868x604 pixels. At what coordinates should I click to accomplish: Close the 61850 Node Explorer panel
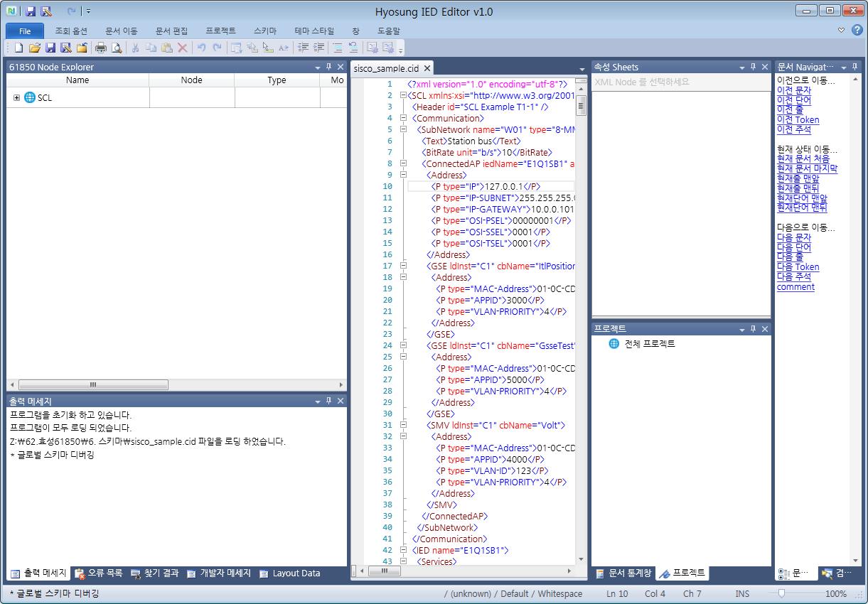341,67
